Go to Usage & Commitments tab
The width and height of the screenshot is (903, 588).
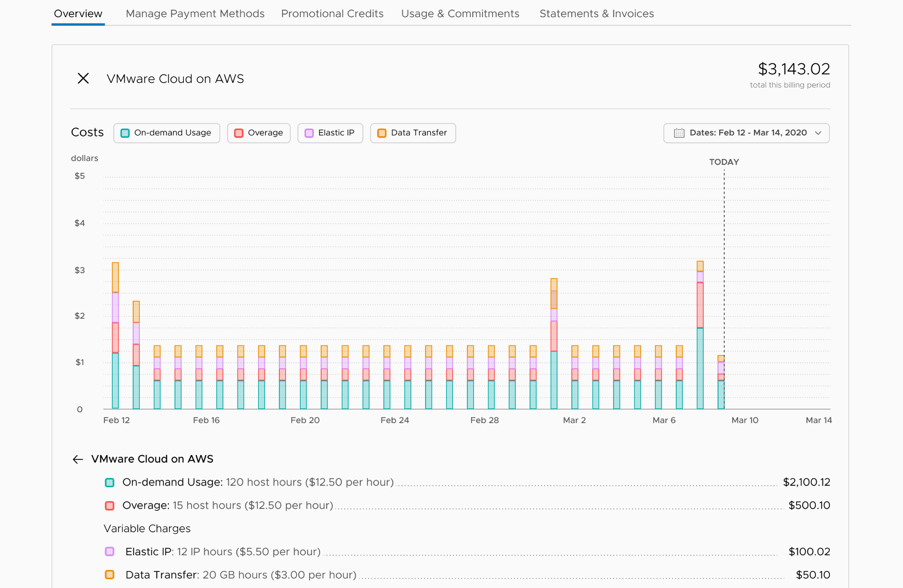[x=460, y=14]
